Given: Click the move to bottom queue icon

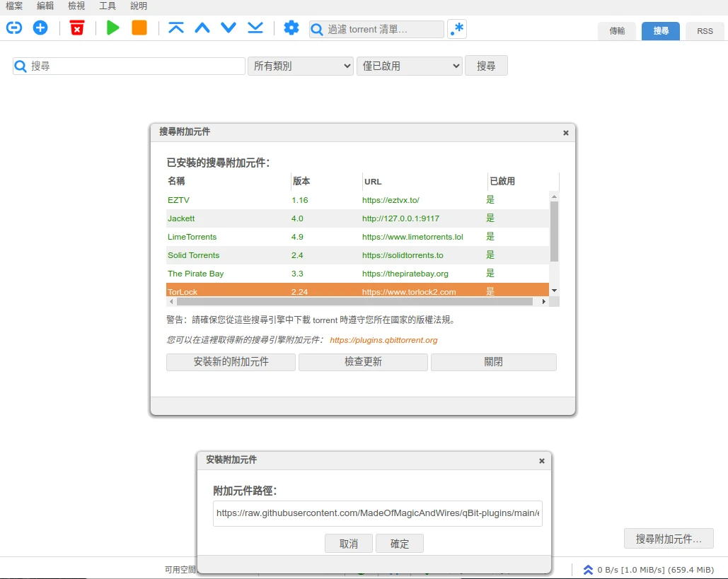Looking at the screenshot, I should [x=255, y=28].
